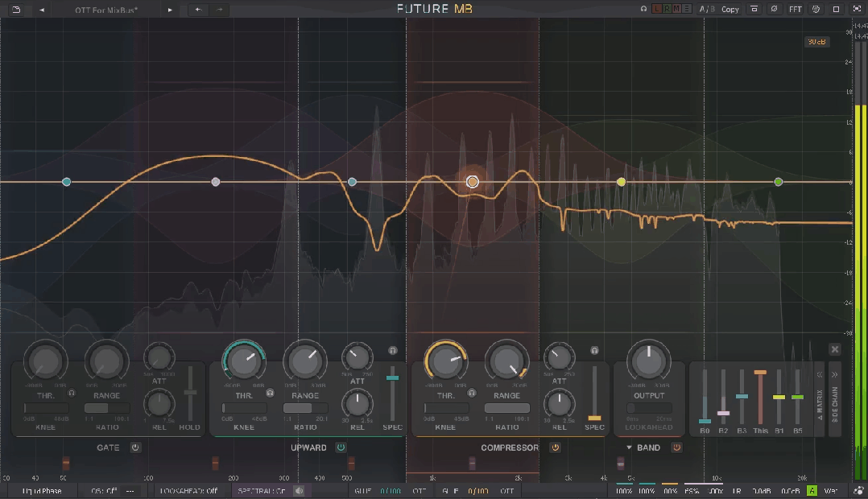Click the Gate threshold knob
868x499 pixels.
coord(45,361)
